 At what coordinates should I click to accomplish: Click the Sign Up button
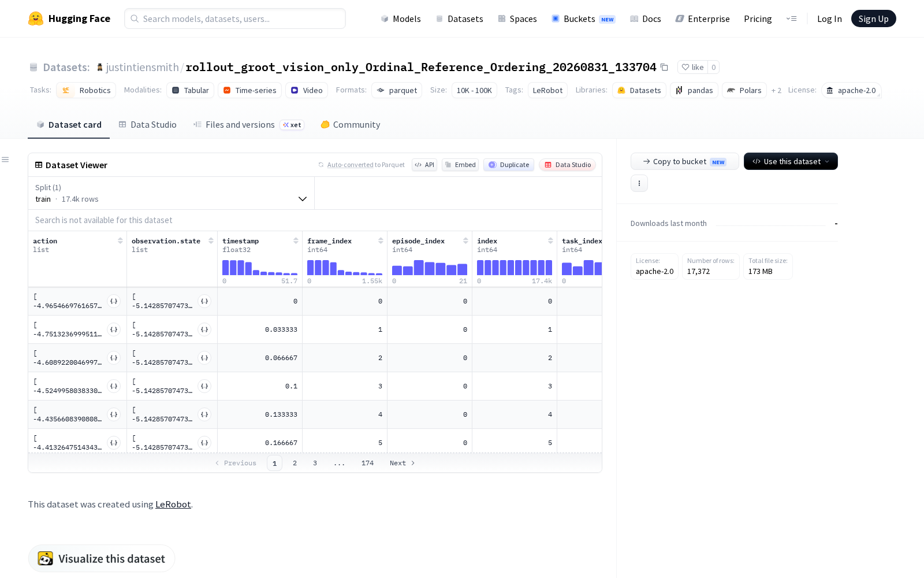click(x=873, y=18)
